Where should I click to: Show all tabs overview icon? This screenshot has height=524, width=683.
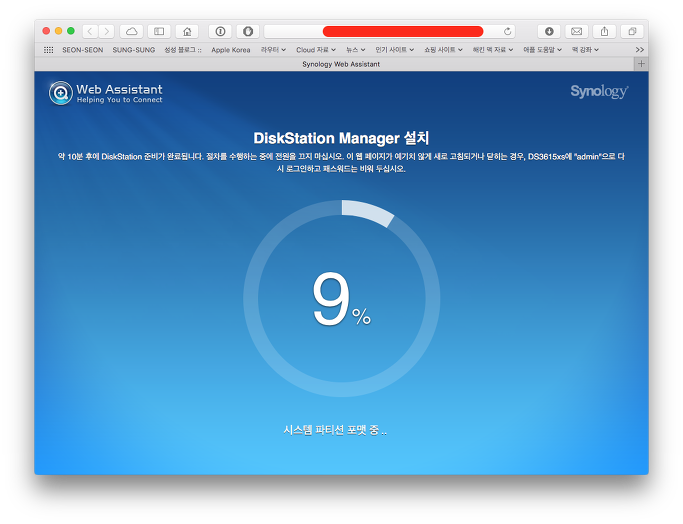pos(632,31)
